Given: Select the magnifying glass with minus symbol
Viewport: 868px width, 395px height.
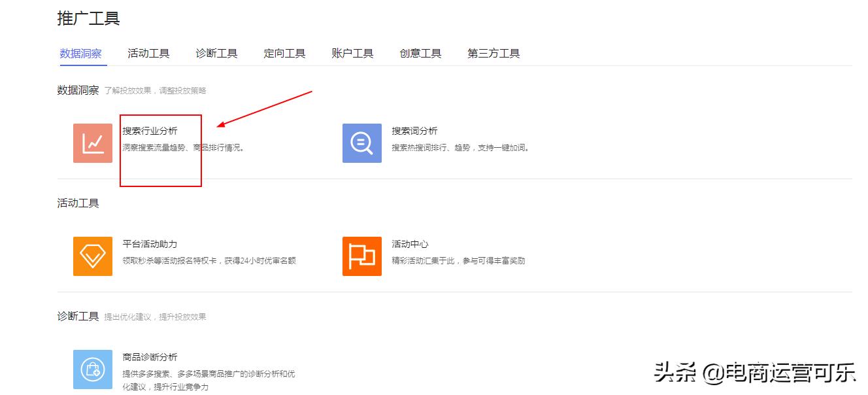Looking at the screenshot, I should (361, 143).
